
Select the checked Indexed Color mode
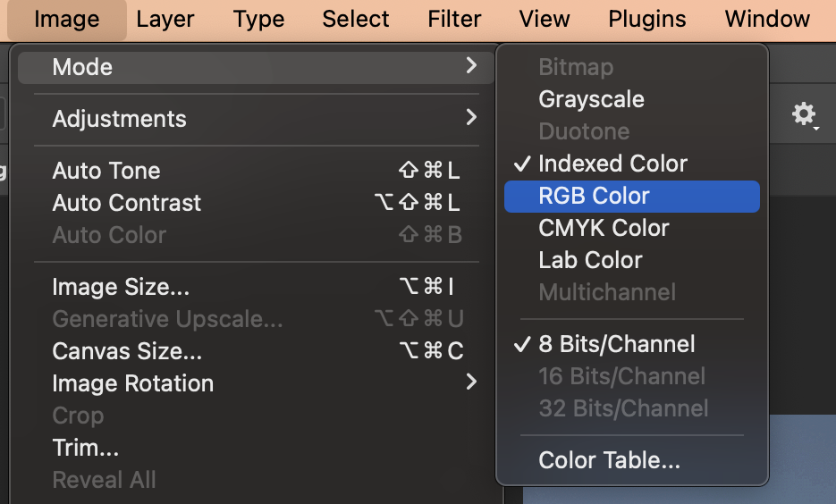click(612, 164)
